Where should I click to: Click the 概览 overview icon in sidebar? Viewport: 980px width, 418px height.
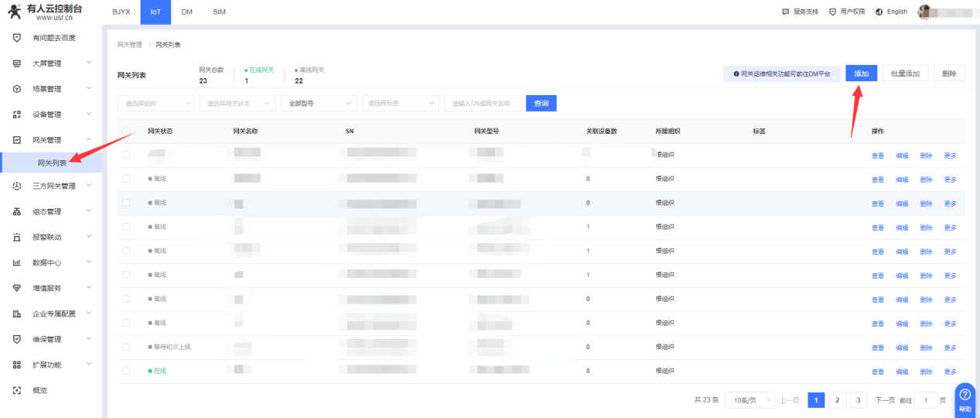[17, 390]
